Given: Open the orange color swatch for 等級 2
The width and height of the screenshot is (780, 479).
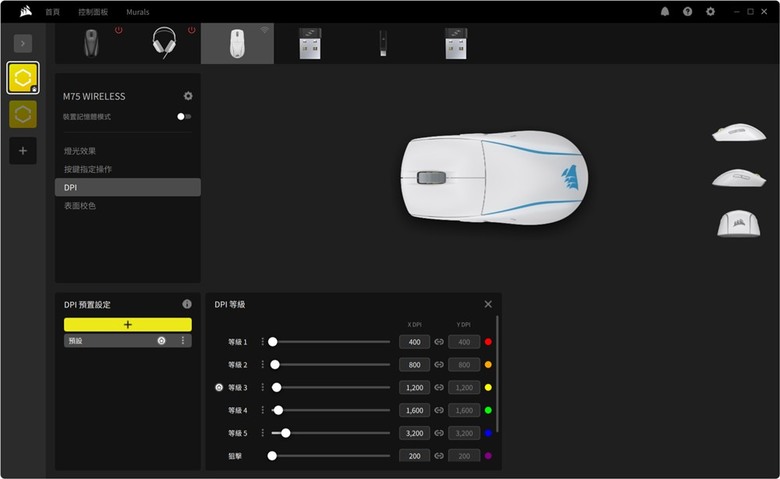Looking at the screenshot, I should coord(488,365).
